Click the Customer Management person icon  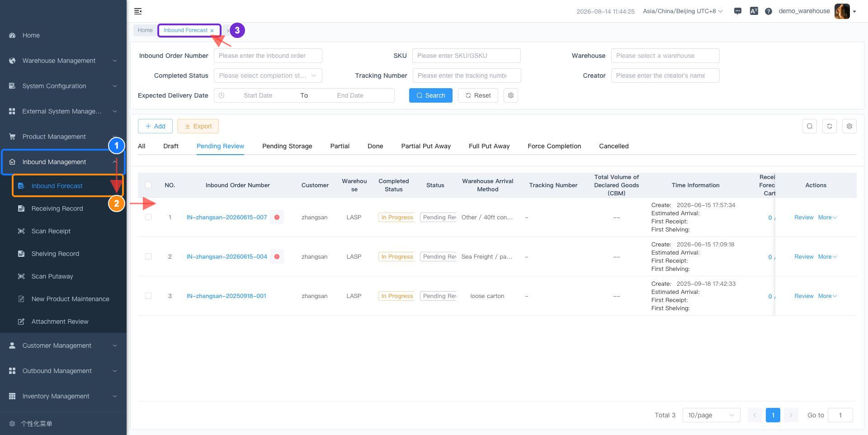pyautogui.click(x=12, y=345)
